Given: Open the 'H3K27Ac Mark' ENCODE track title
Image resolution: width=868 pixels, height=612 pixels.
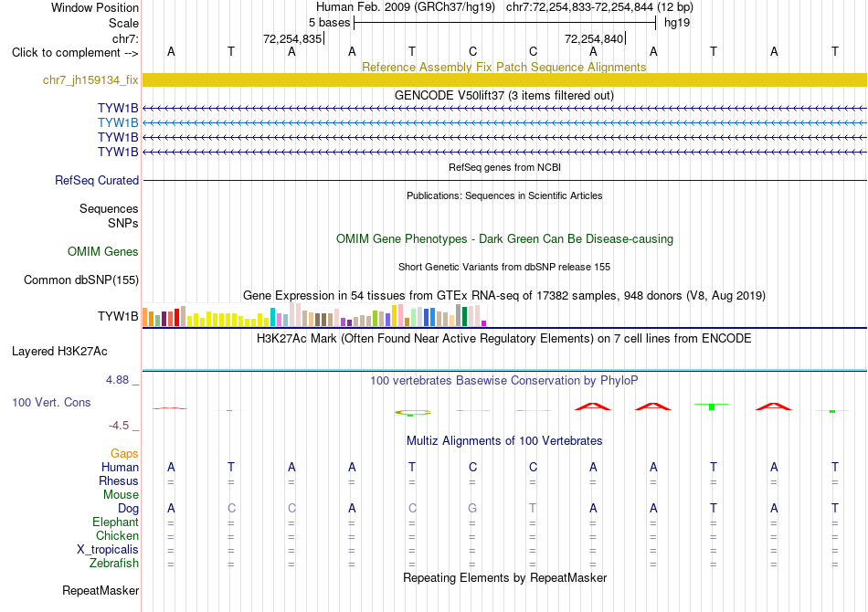Looking at the screenshot, I should 504,338.
